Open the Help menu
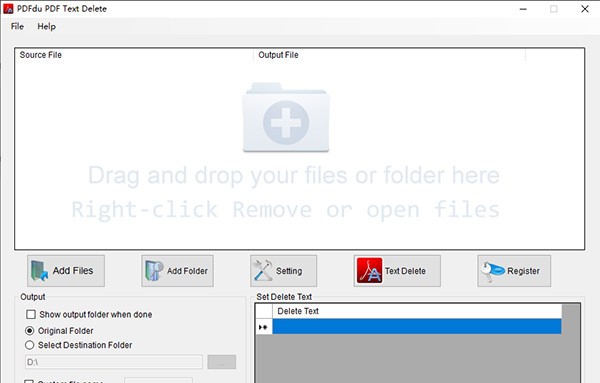The width and height of the screenshot is (600, 383). point(46,26)
